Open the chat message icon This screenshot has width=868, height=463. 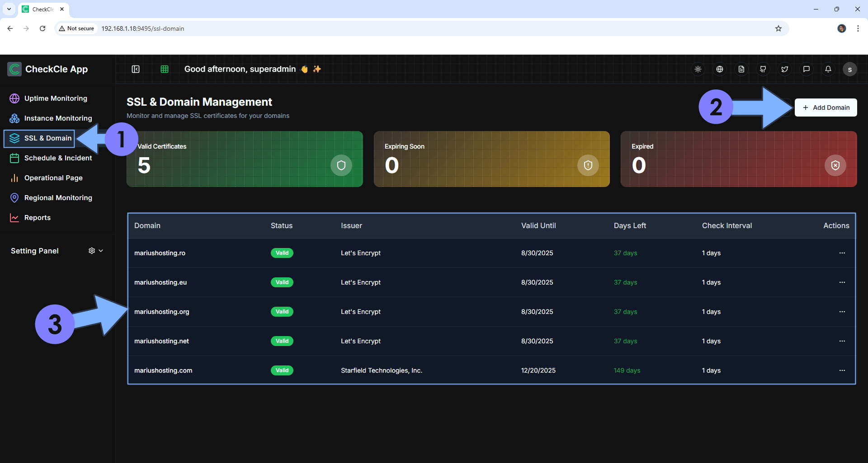[x=807, y=69]
